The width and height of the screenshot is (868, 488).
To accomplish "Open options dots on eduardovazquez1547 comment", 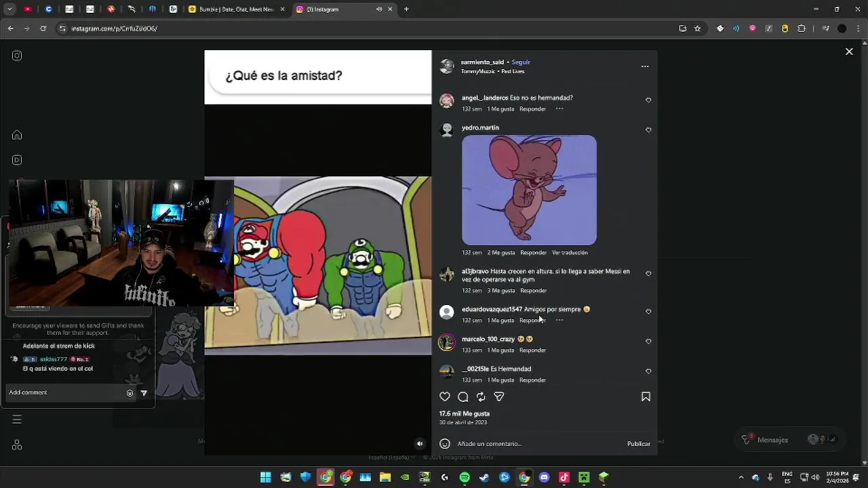I will click(x=559, y=321).
